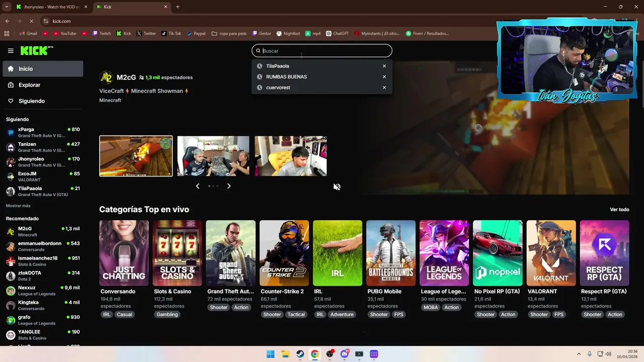The width and height of the screenshot is (644, 362).
Task: Show previous featured stream with left arrow
Action: click(x=197, y=186)
